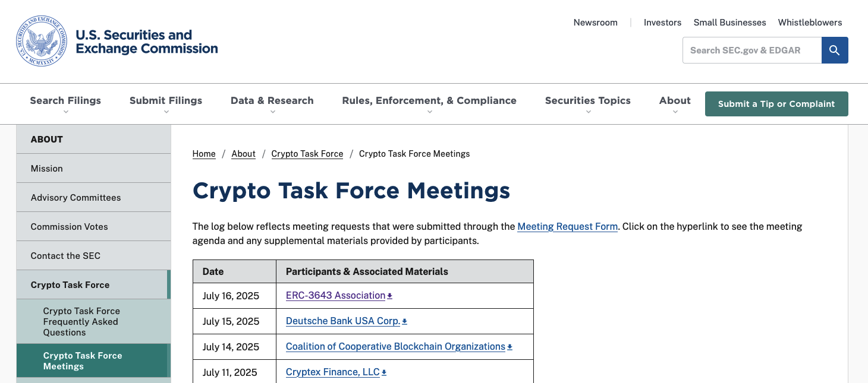Click the Crypto Task Force Meetings breadcrumb text
The image size is (868, 383).
414,154
